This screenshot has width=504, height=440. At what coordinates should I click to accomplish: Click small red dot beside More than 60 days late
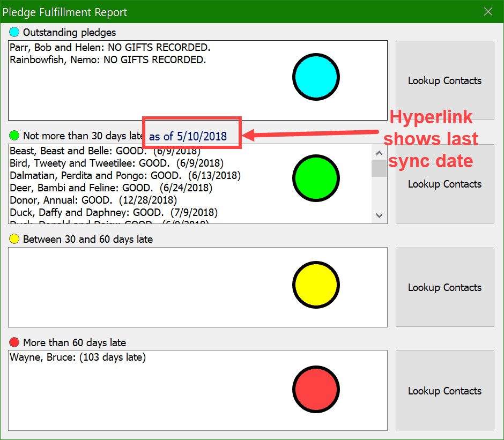point(14,342)
